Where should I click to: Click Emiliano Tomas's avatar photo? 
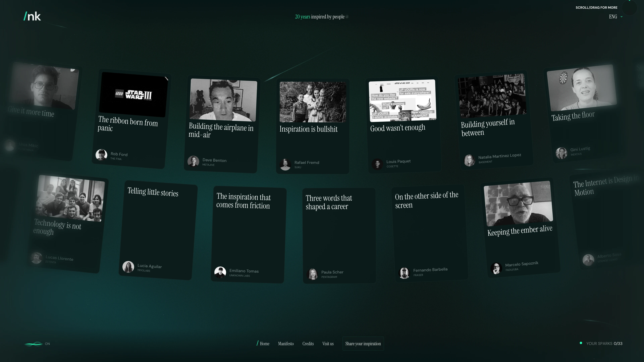(220, 272)
